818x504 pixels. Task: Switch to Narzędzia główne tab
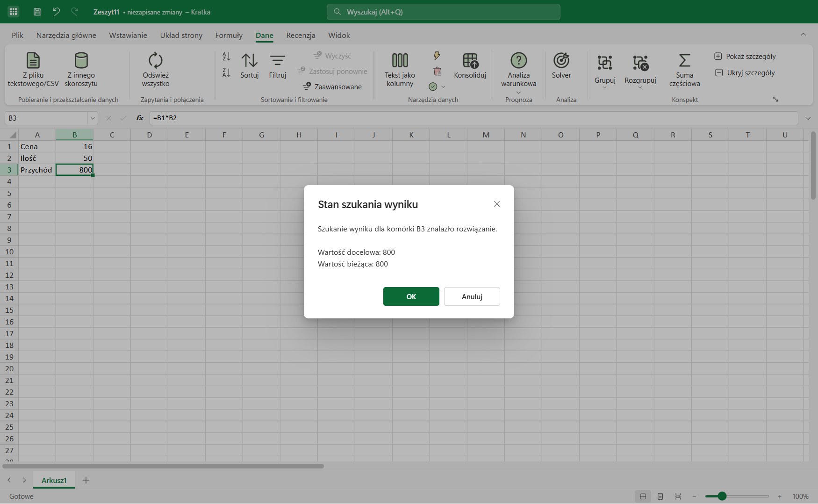click(66, 36)
